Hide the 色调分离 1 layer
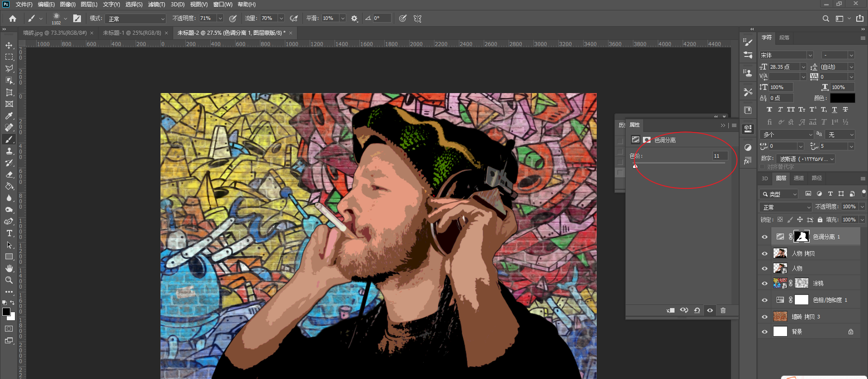The width and height of the screenshot is (868, 379). [x=764, y=237]
